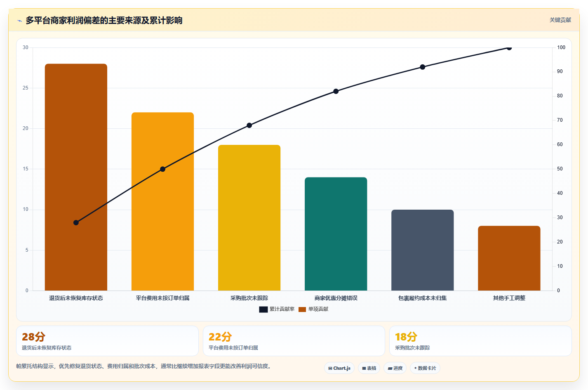Click the footnote text starting with 帕累托结构显示
The height and width of the screenshot is (390, 588).
tap(145, 366)
